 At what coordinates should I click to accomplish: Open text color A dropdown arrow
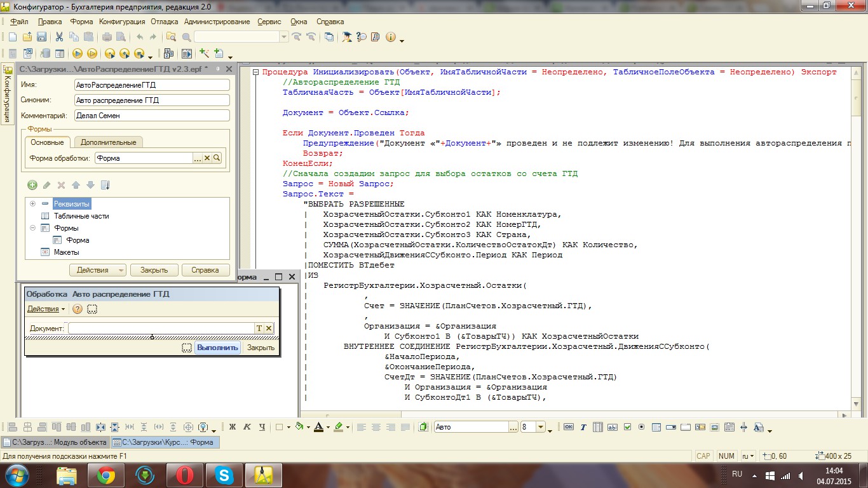[x=328, y=428]
